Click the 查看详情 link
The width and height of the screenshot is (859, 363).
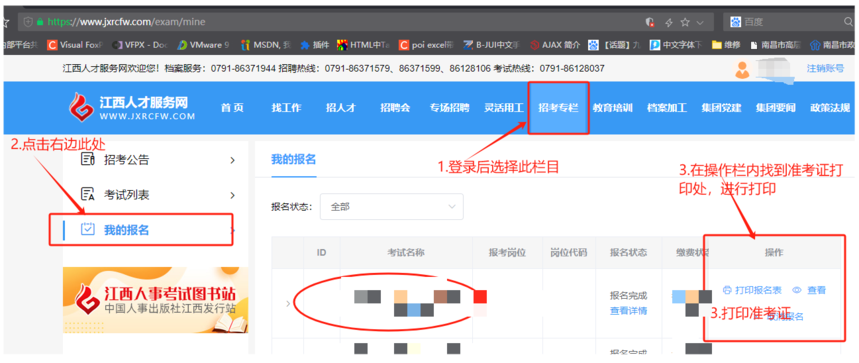(628, 310)
